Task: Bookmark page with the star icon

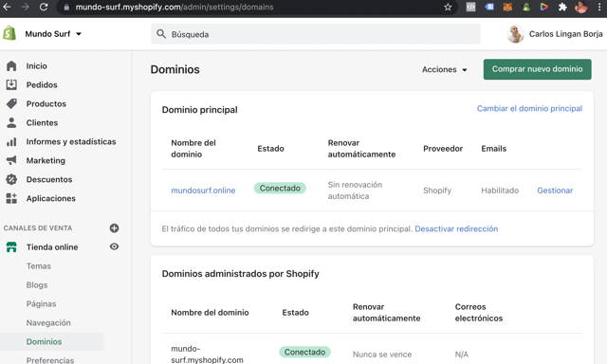Action: 448,7
